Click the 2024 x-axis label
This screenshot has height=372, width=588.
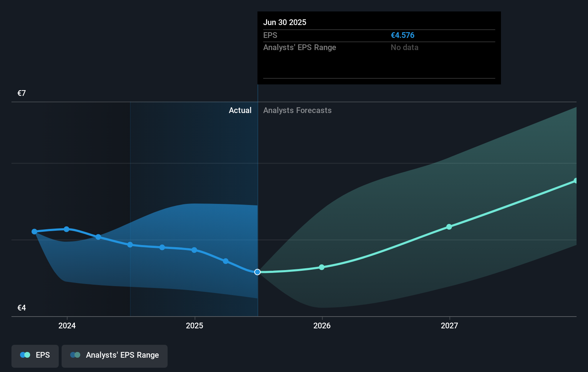coord(67,325)
